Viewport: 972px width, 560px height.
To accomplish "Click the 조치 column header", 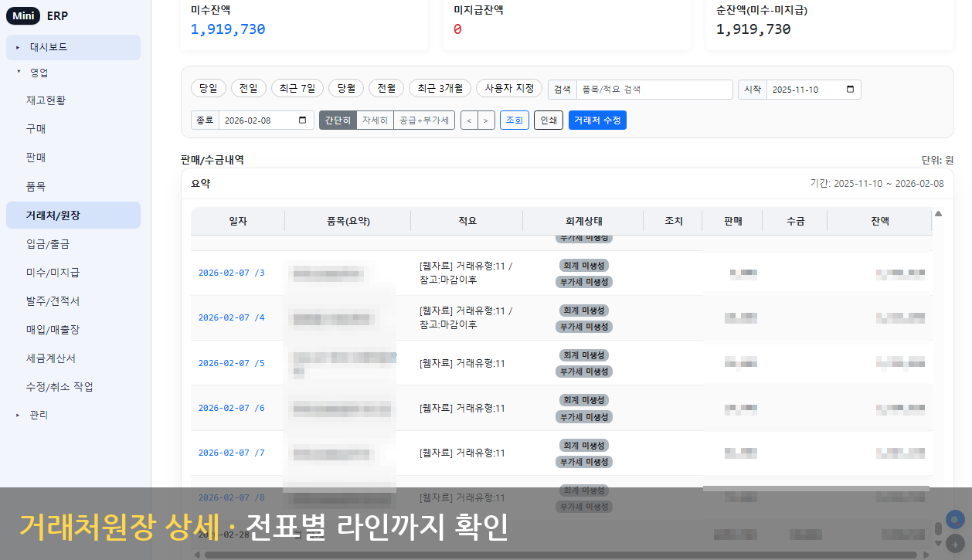I will coord(673,221).
